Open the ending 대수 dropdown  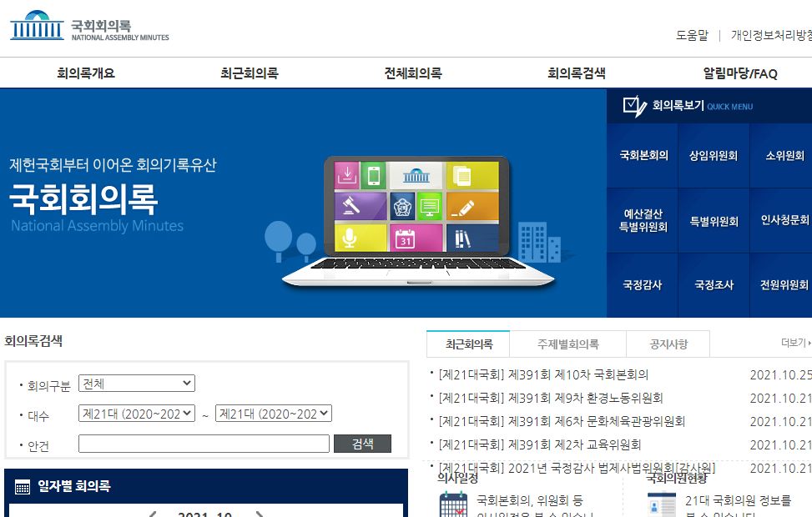(274, 414)
